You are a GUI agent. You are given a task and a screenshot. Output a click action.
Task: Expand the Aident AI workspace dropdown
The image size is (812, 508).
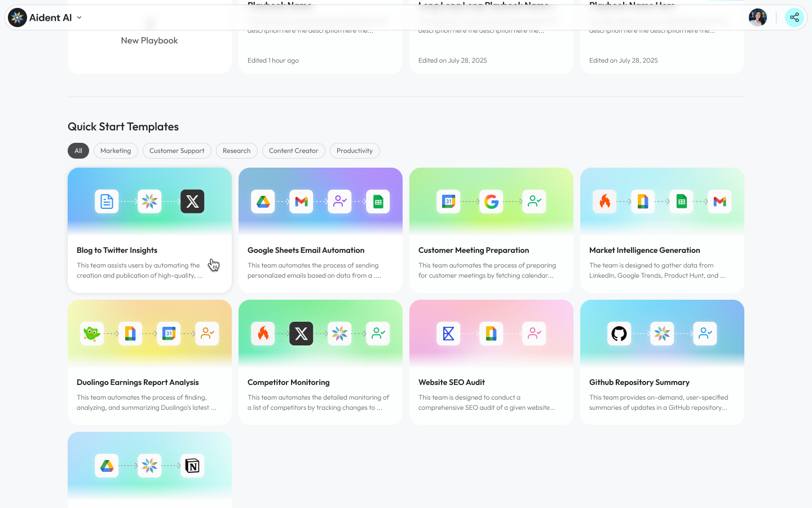point(80,17)
